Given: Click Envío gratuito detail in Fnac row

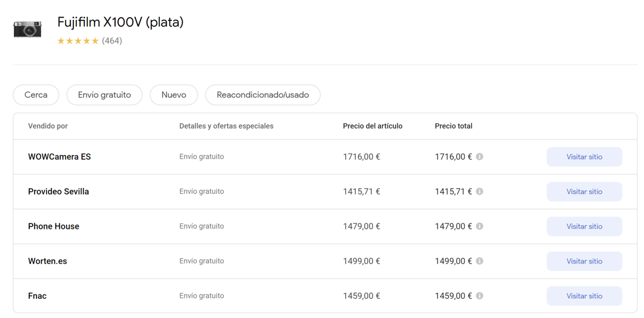Looking at the screenshot, I should 202,295.
